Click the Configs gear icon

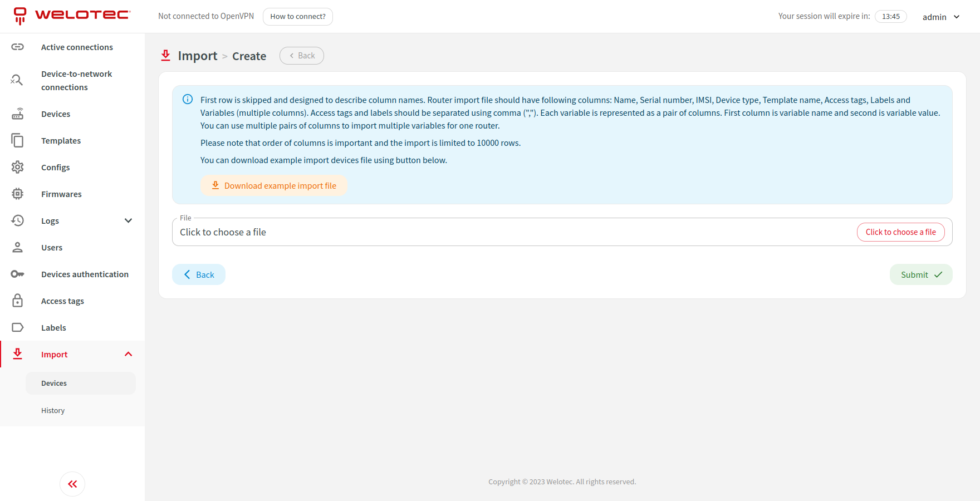[x=18, y=167]
